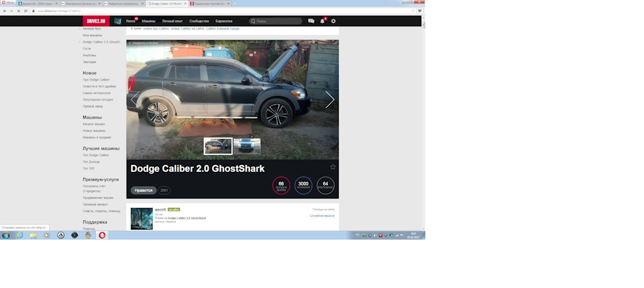Viewport: 644px width, 288px height.
Task: Open Новости и тест-драйвы sidebar link
Action: (99, 87)
